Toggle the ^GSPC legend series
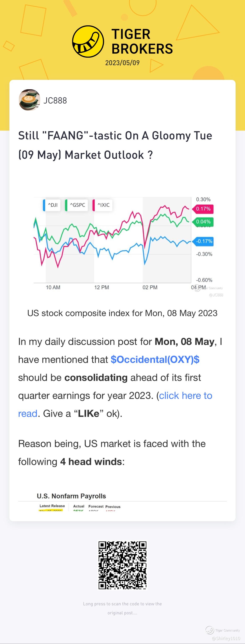Screen dimensions: 245x644 point(76,205)
